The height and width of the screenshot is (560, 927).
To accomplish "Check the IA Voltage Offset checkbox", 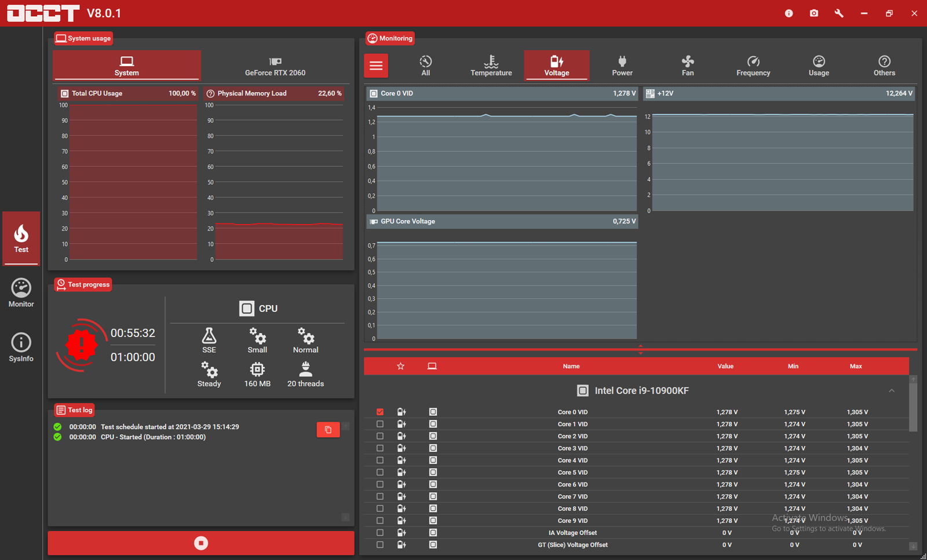I will [x=380, y=533].
